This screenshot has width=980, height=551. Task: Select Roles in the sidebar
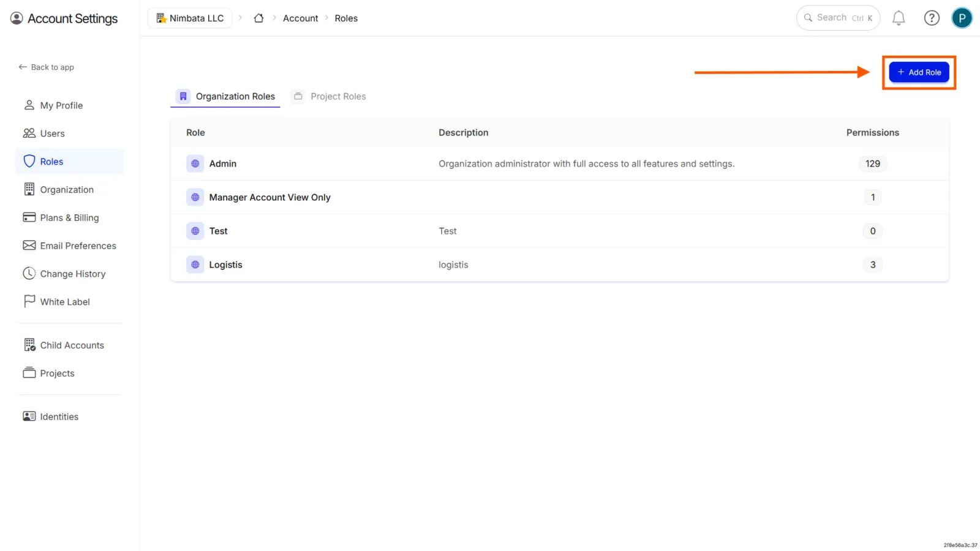[69, 162]
